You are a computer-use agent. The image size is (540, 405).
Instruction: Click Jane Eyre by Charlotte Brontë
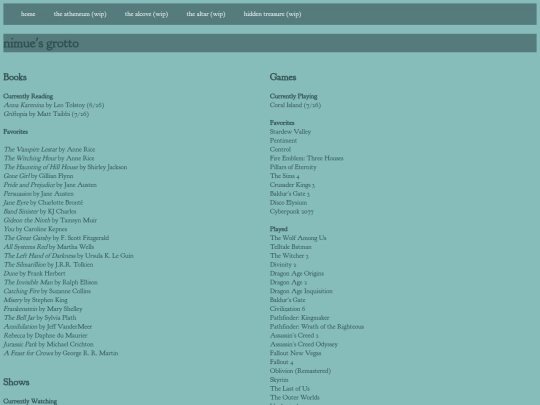point(43,202)
